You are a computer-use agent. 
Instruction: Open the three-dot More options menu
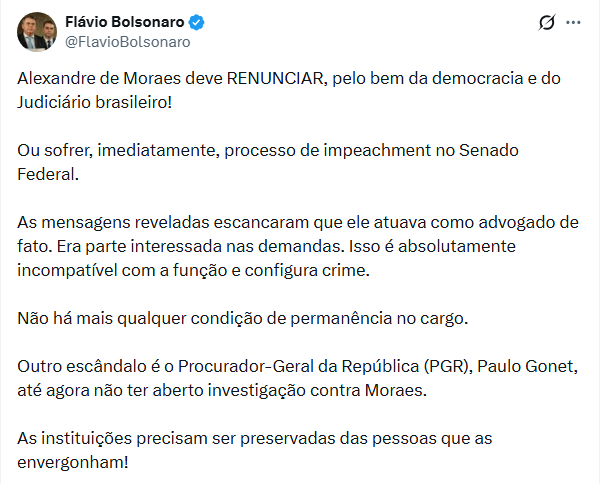pyautogui.click(x=573, y=22)
